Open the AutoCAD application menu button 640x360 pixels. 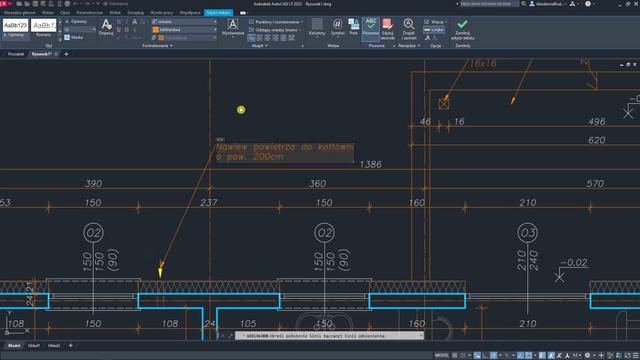click(4, 4)
